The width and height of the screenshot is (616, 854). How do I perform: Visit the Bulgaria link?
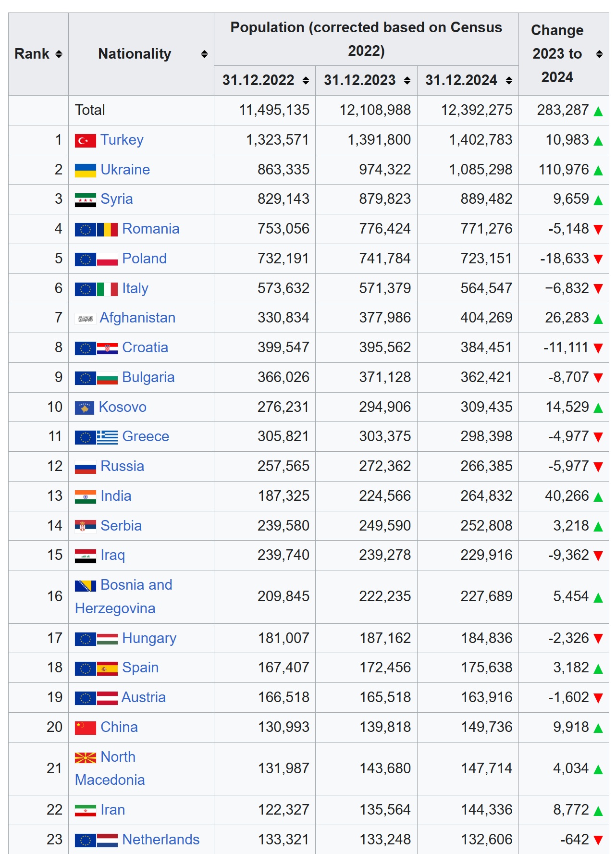[148, 377]
